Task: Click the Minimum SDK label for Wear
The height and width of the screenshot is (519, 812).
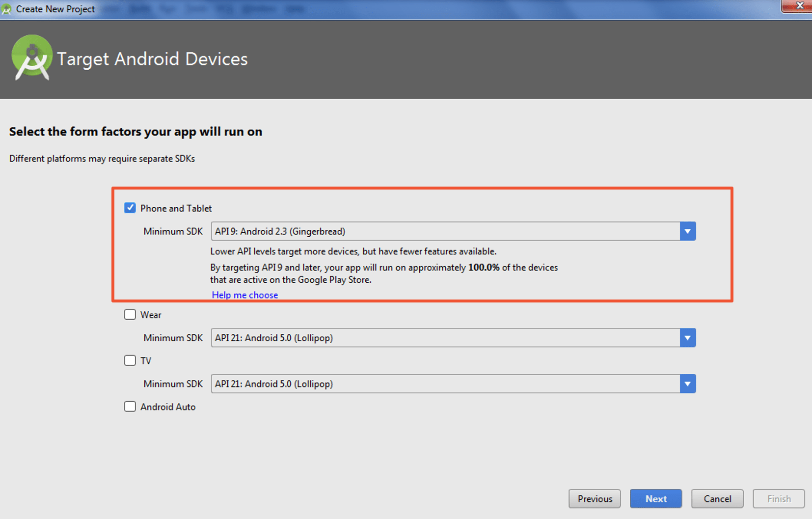Action: click(173, 338)
